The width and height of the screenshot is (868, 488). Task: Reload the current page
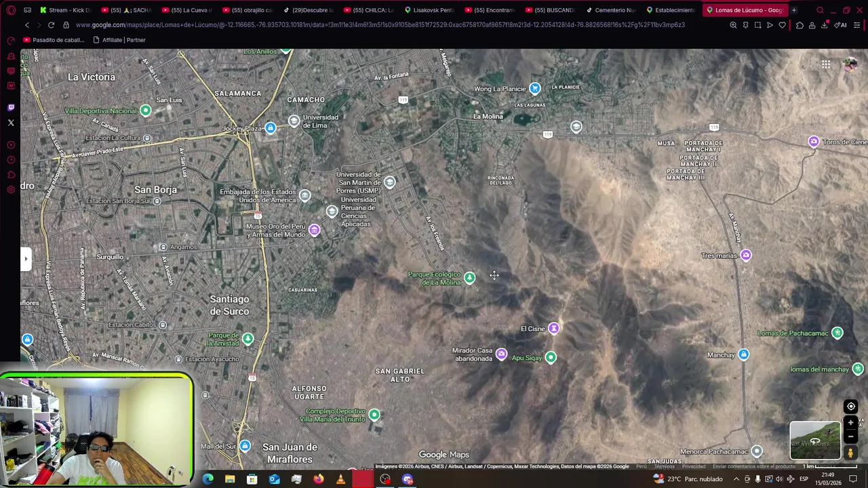coord(51,25)
